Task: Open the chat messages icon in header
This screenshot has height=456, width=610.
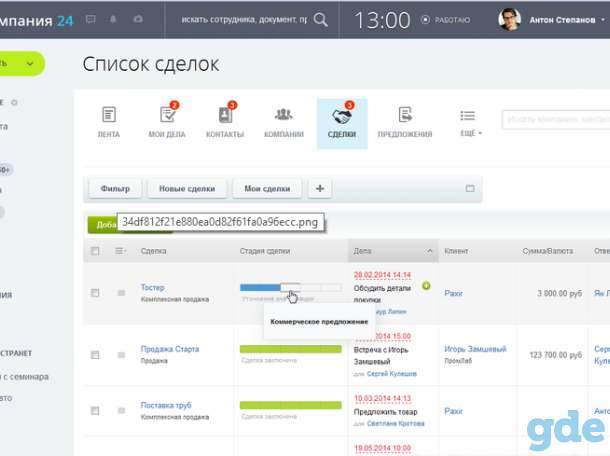Action: (90, 19)
